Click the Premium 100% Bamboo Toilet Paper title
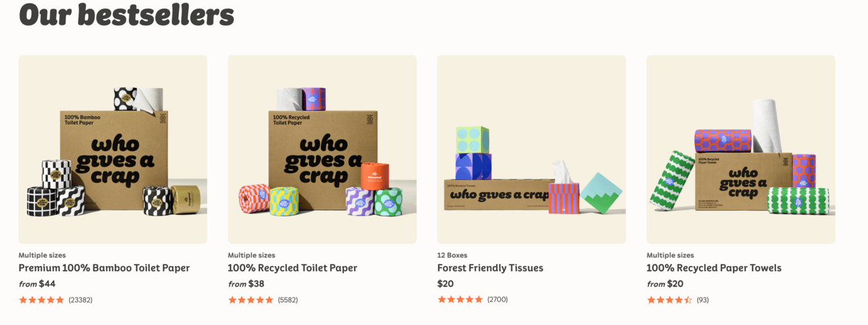The height and width of the screenshot is (325, 868). [104, 268]
